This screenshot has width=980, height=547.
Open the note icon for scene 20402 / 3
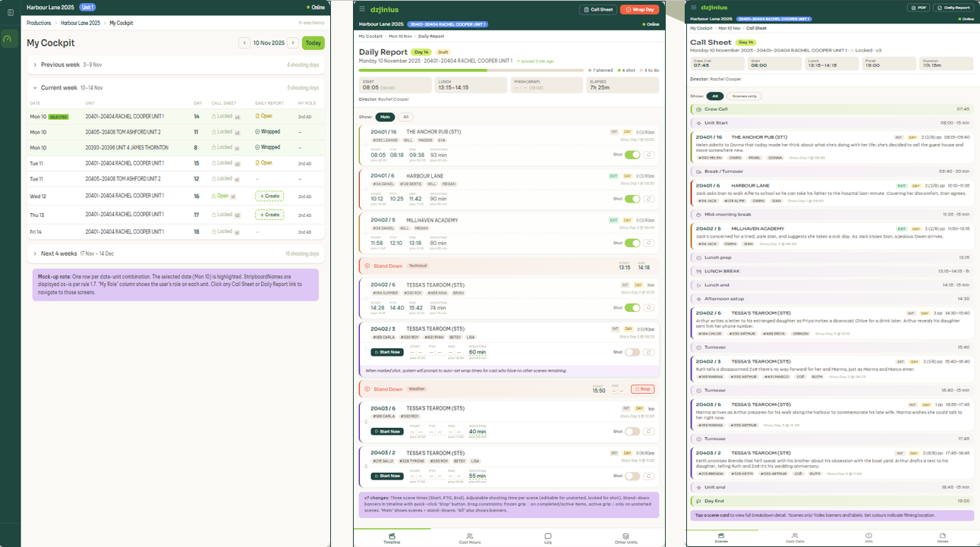click(648, 352)
